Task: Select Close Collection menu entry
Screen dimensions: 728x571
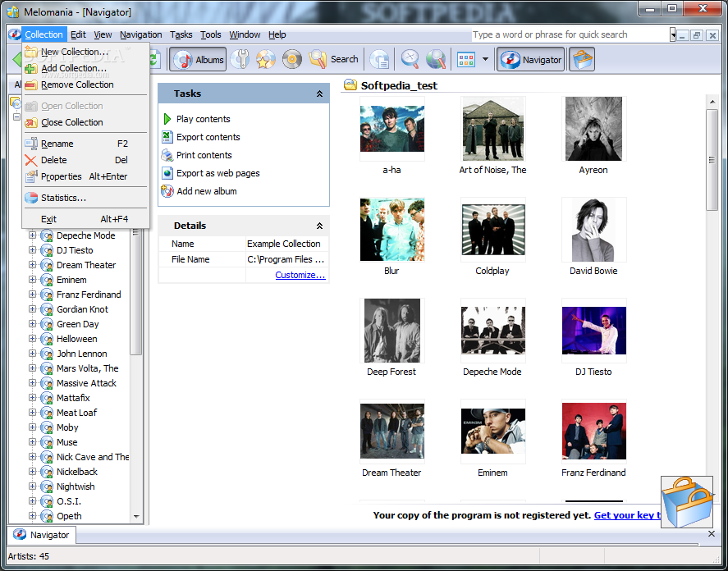Action: pos(86,122)
